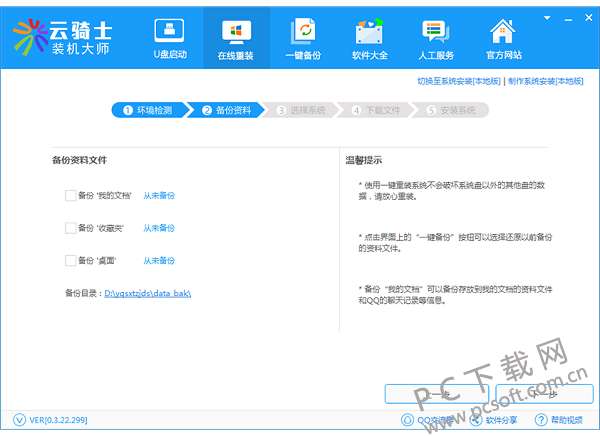Open the 一键备份 feature
Viewport: 600px width, 436px height.
point(303,38)
